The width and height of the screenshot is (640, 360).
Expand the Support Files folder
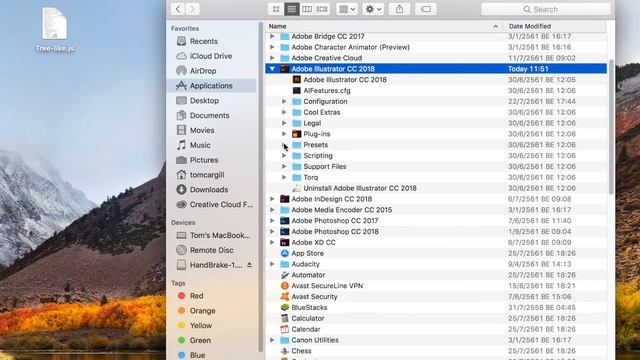click(284, 167)
